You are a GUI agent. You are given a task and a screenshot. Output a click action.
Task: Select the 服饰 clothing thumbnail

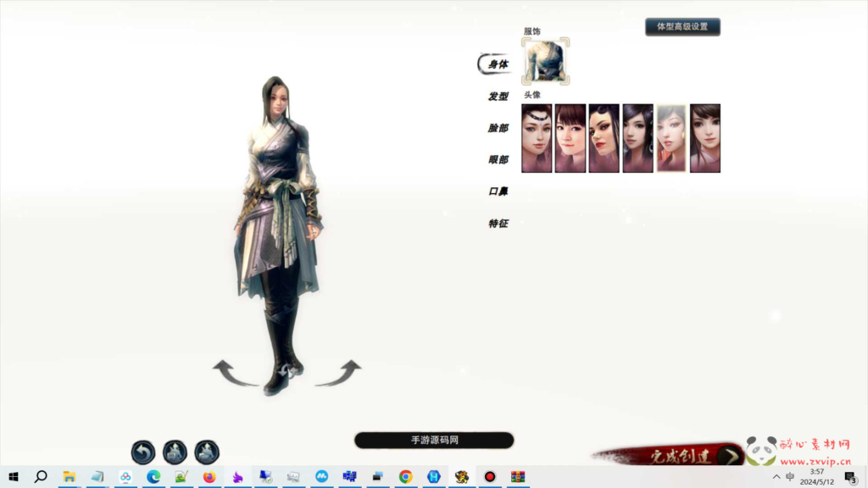[x=545, y=62]
